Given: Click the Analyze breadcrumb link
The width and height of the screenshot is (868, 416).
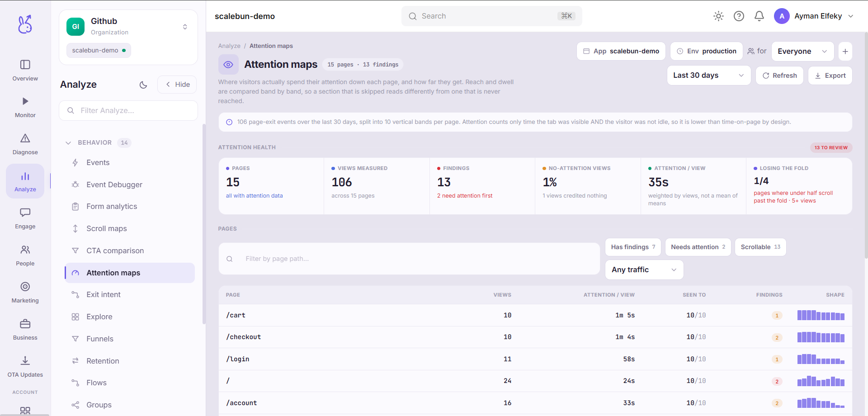Looking at the screenshot, I should click(x=229, y=46).
